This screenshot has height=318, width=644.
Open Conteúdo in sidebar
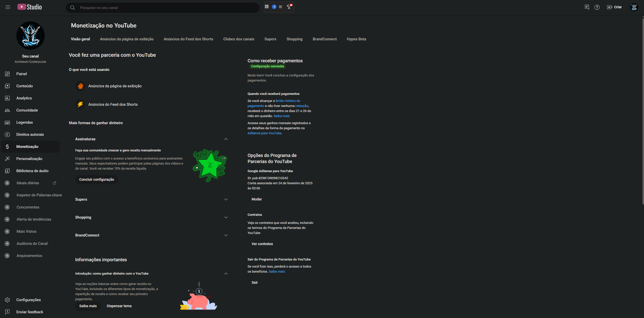[x=31, y=86]
